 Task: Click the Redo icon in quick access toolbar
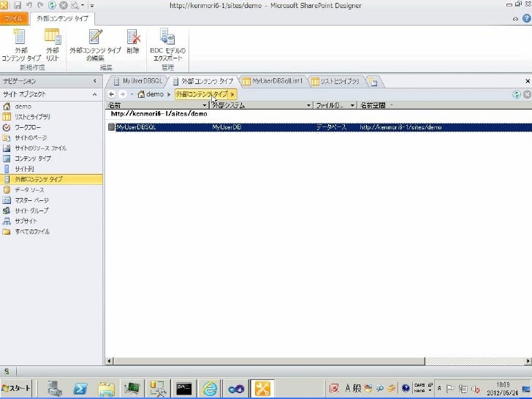coord(40,5)
